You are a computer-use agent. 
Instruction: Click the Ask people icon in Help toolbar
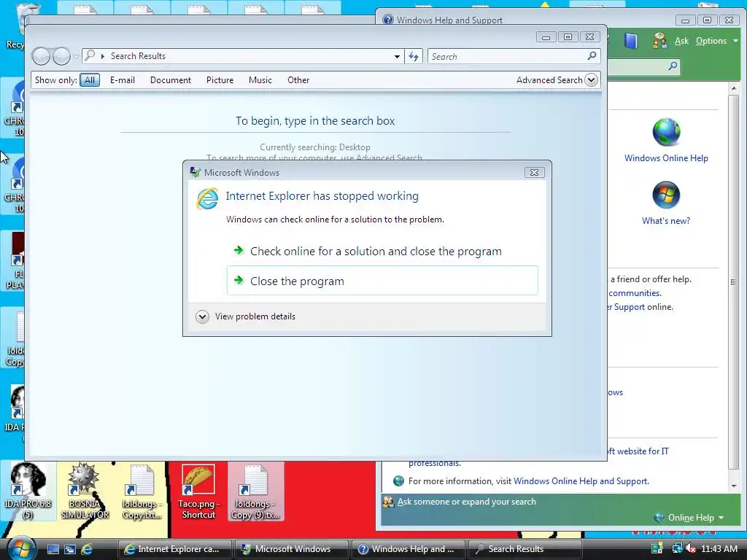tap(659, 41)
